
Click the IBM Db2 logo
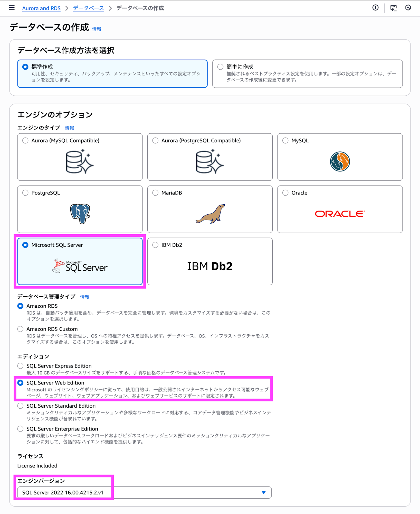[210, 266]
